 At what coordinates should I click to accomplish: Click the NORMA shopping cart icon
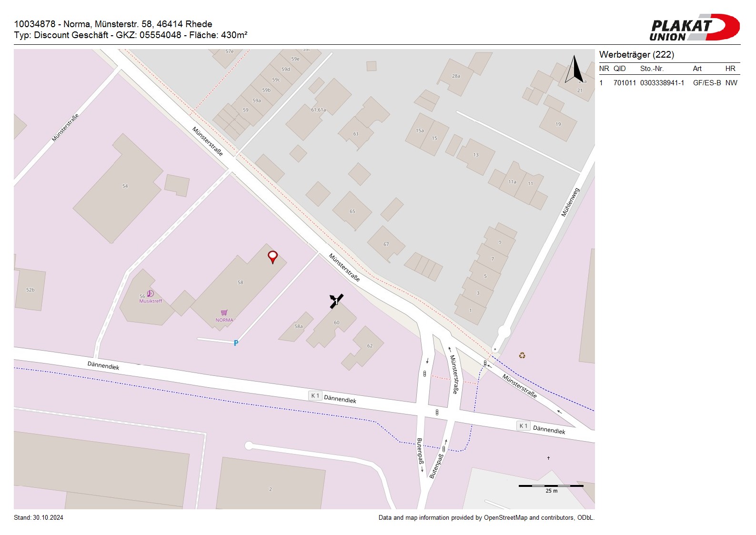click(x=224, y=313)
